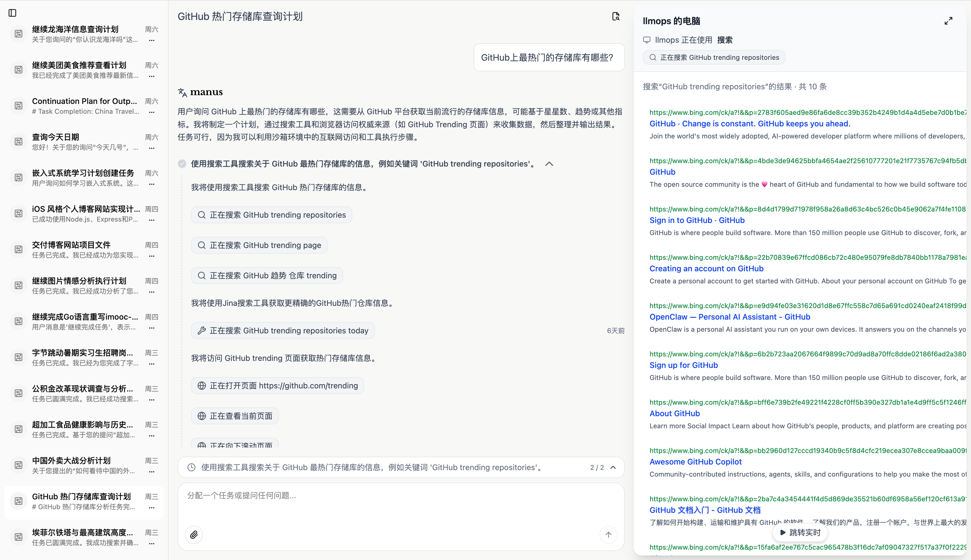Collapse the 2 / 2 progress bar chevron
This screenshot has height=560, width=971.
[x=613, y=467]
